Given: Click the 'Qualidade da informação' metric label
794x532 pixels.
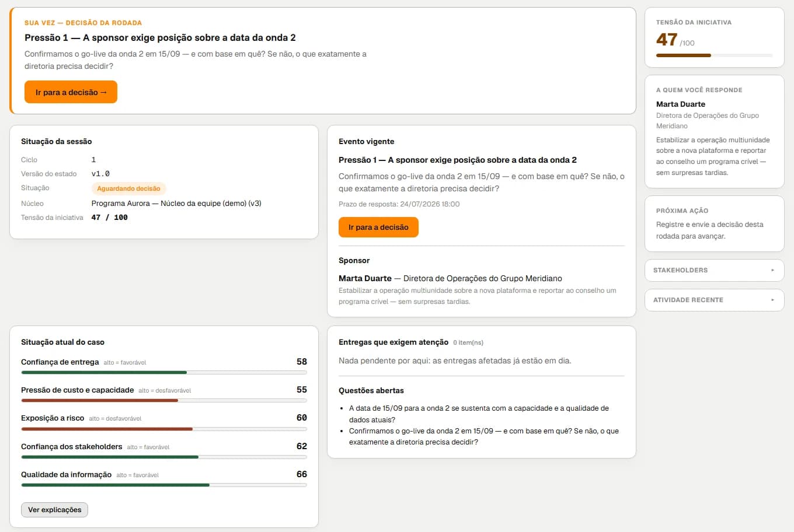Looking at the screenshot, I should point(66,474).
